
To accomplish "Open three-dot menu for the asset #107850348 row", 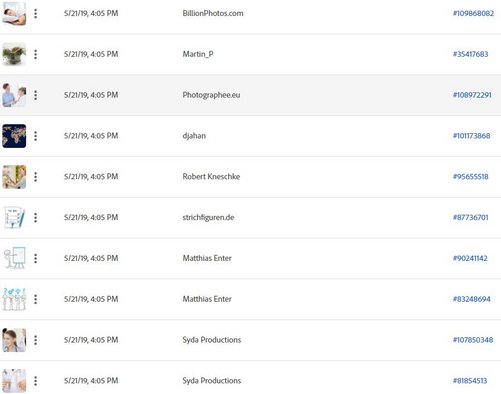I will 36,340.
